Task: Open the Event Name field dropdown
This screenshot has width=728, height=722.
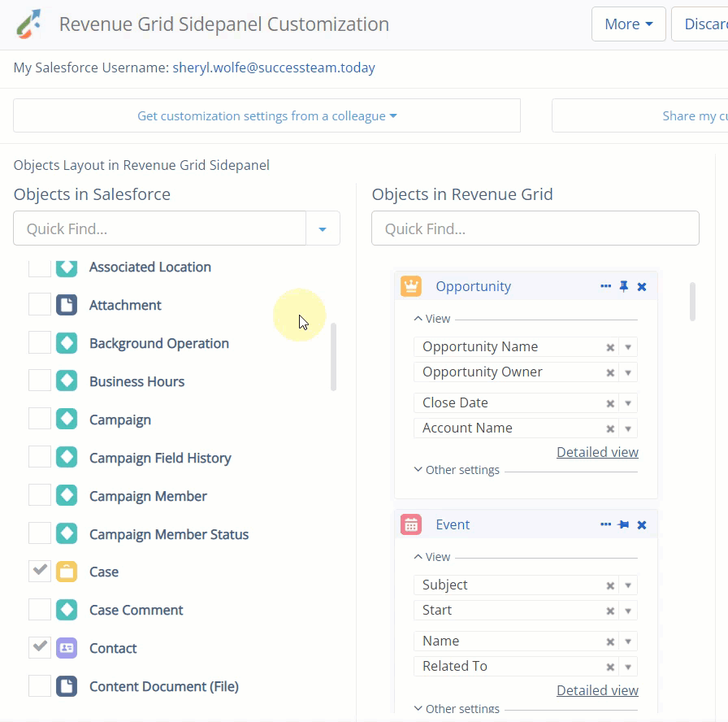Action: click(628, 642)
